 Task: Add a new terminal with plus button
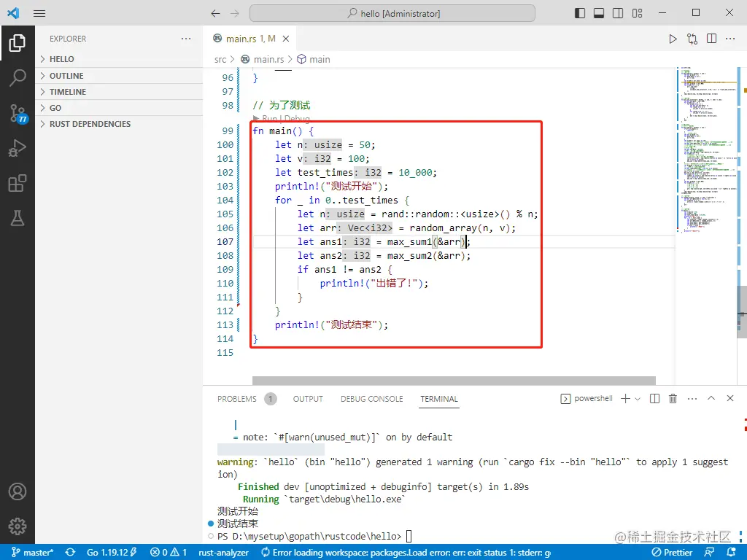click(625, 399)
